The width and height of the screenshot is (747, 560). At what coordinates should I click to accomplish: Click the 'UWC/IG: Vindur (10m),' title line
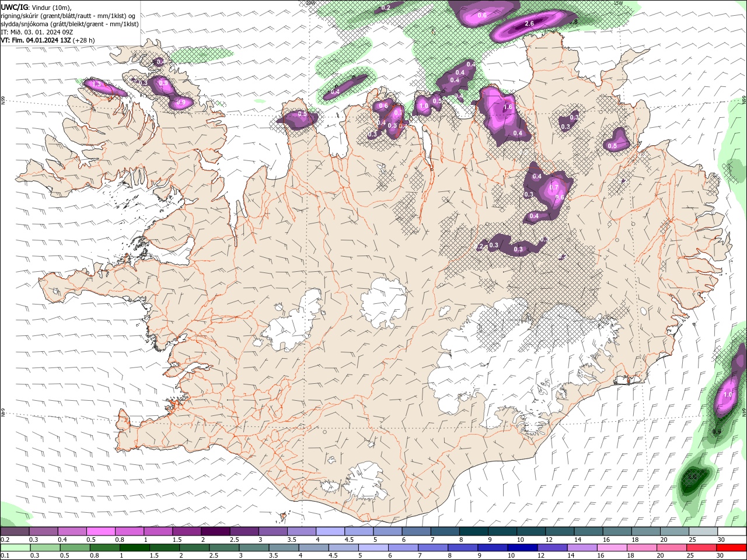tap(36, 8)
